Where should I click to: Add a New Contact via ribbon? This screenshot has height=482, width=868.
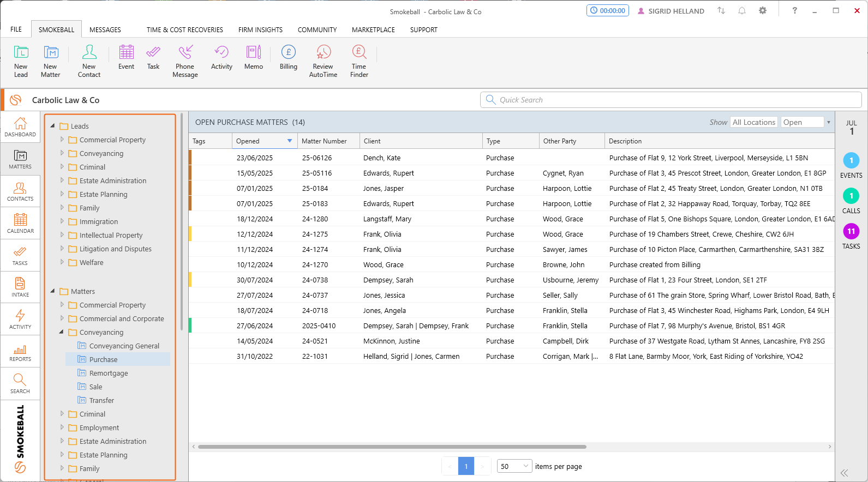[89, 61]
